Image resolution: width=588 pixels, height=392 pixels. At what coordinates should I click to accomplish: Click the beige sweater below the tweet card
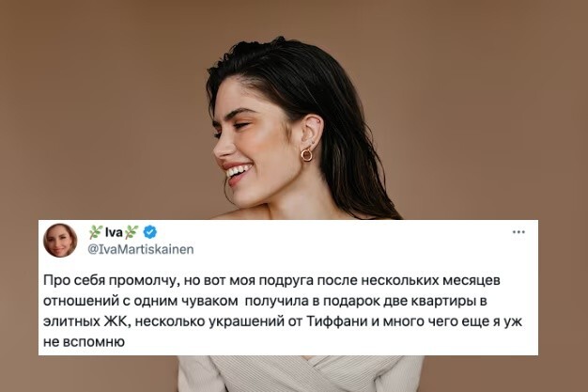[300, 373]
